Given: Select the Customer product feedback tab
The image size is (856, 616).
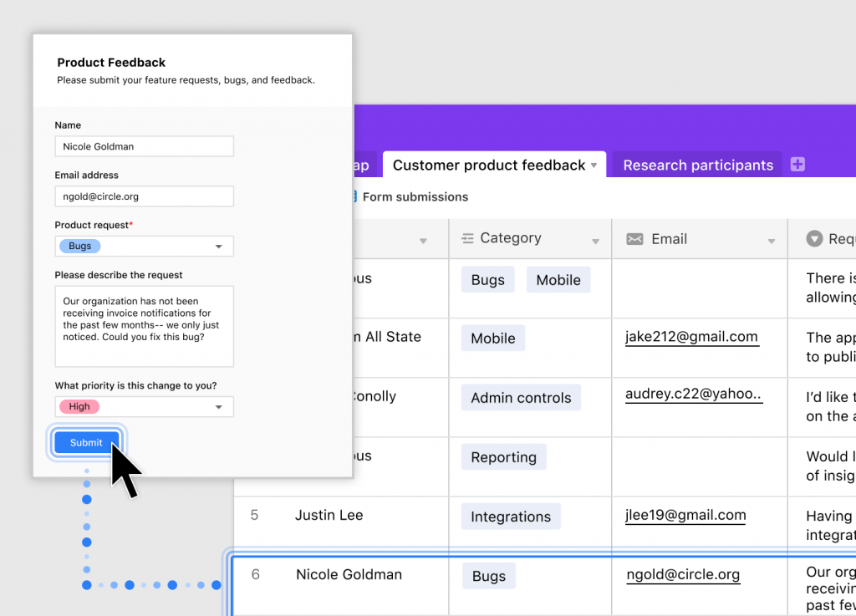Looking at the screenshot, I should click(488, 165).
